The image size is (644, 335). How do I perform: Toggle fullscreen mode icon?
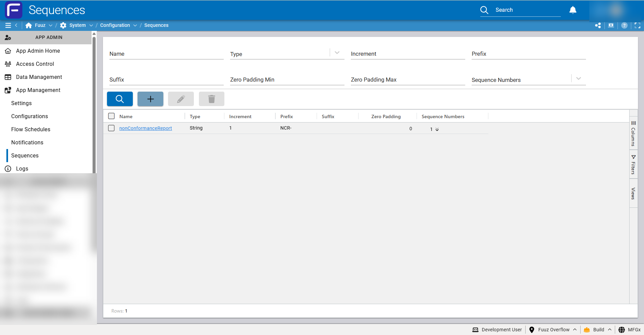coord(638,25)
